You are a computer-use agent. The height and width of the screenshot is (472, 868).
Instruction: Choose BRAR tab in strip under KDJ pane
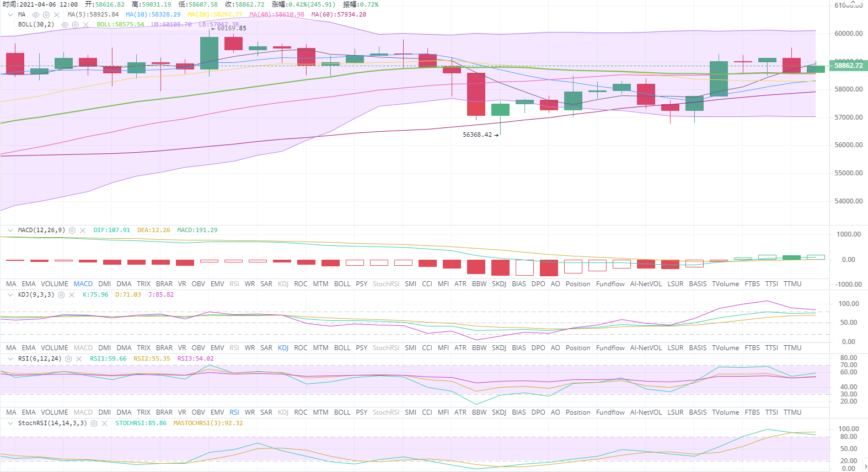click(x=164, y=348)
